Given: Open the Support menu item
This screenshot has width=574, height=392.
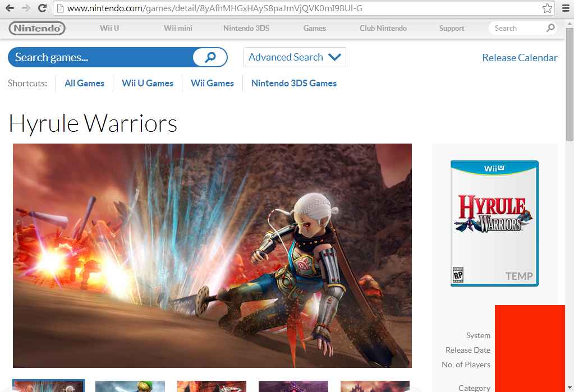Looking at the screenshot, I should [452, 28].
